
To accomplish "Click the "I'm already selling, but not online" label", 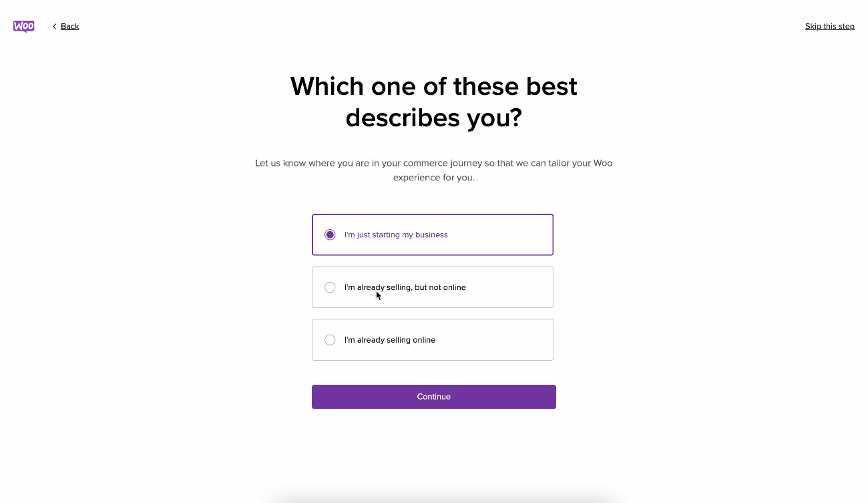I will point(405,287).
